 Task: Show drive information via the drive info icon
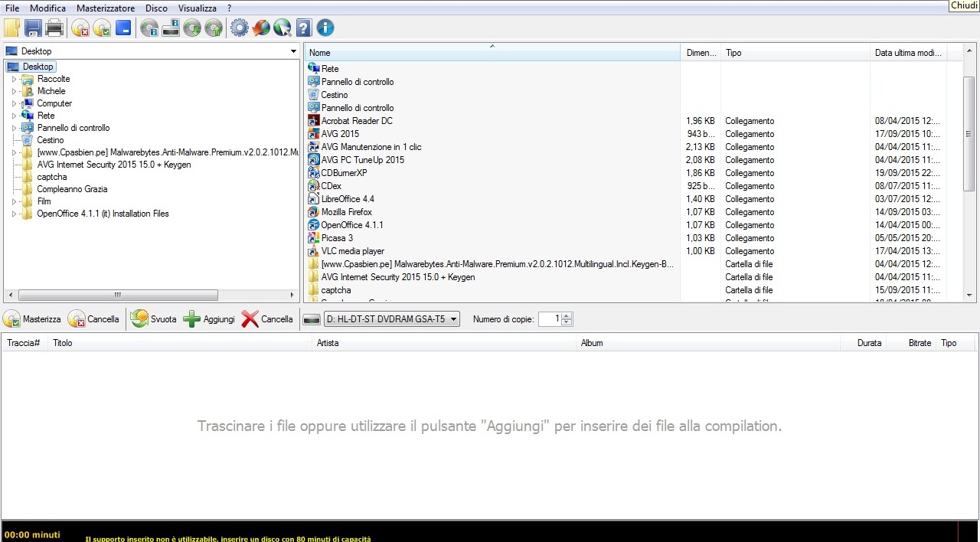click(x=171, y=28)
